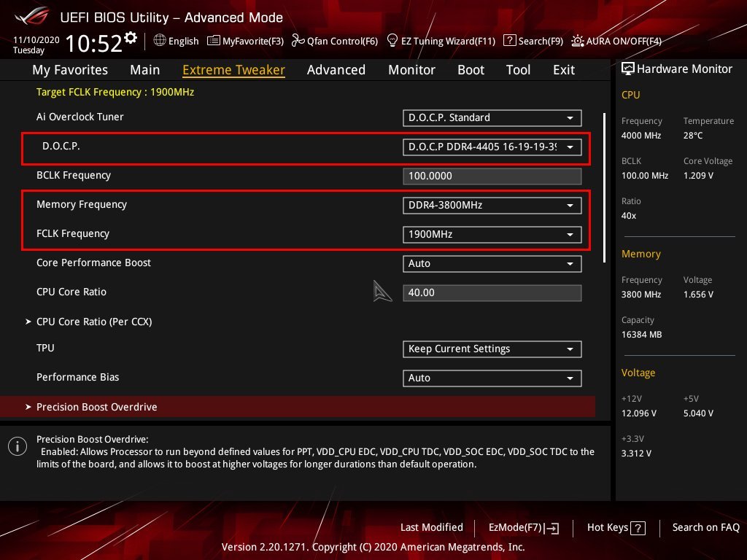
Task: Open the Boot tab
Action: (x=471, y=69)
